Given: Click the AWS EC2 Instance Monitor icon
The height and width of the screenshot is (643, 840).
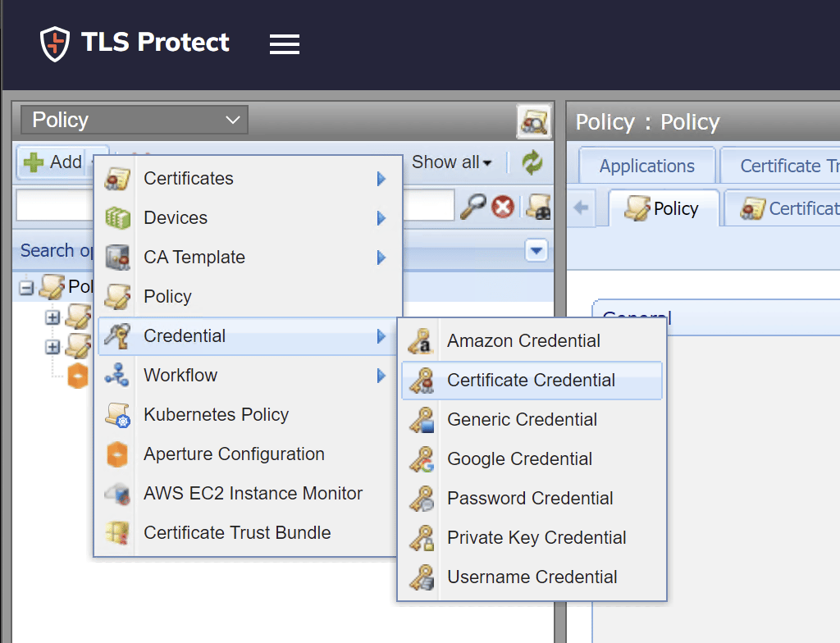Looking at the screenshot, I should pyautogui.click(x=117, y=494).
